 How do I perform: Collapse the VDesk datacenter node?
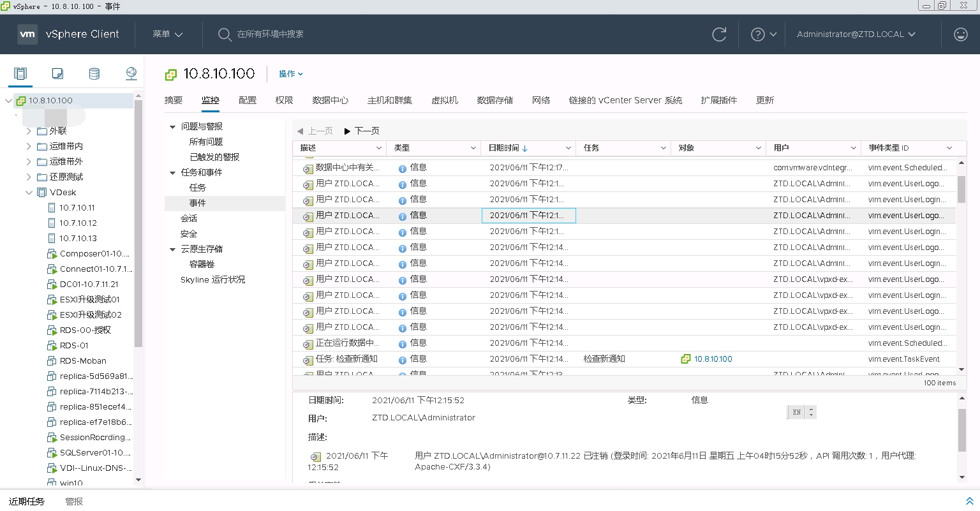click(x=29, y=193)
